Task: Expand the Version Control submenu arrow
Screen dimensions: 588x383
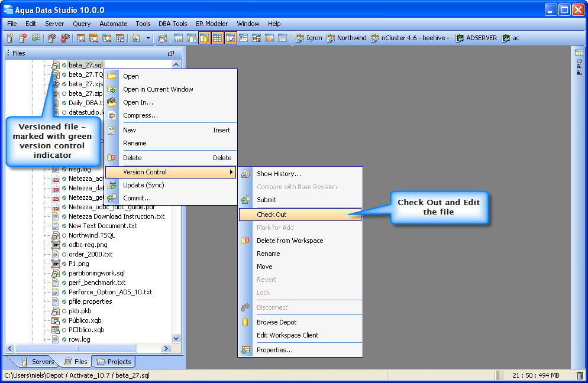Action: (231, 172)
